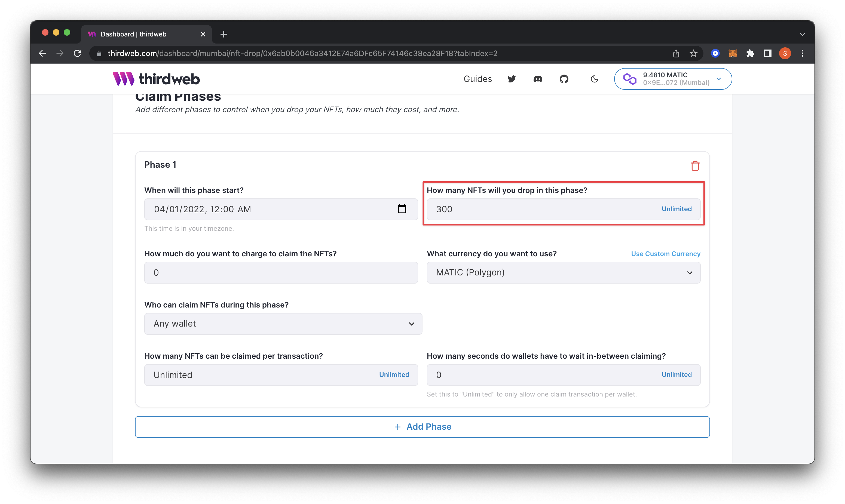This screenshot has width=845, height=504.
Task: Set wait time between claims to Unlimited
Action: [x=676, y=374]
